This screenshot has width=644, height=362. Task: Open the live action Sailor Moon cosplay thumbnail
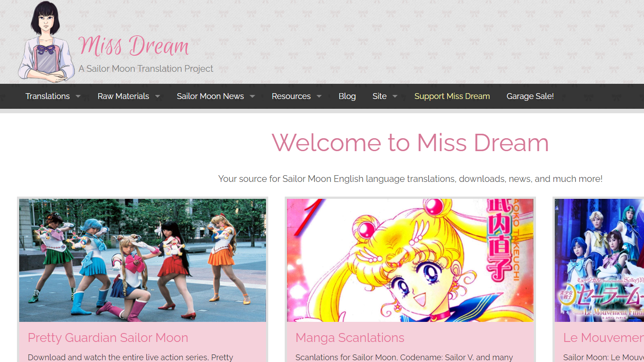[x=142, y=260]
